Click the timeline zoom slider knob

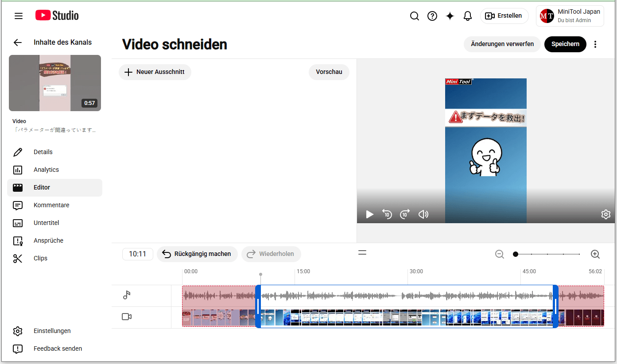coord(516,255)
